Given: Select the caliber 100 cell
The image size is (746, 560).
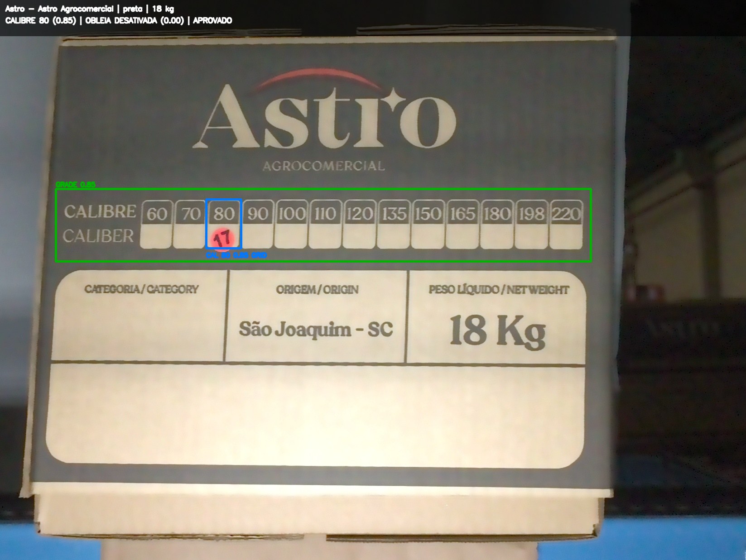Looking at the screenshot, I should tap(292, 224).
